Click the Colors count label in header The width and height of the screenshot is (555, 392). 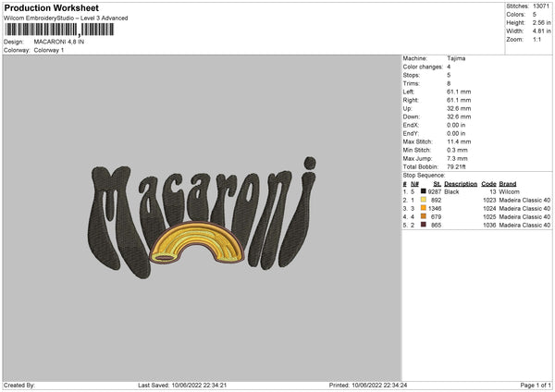pyautogui.click(x=515, y=15)
